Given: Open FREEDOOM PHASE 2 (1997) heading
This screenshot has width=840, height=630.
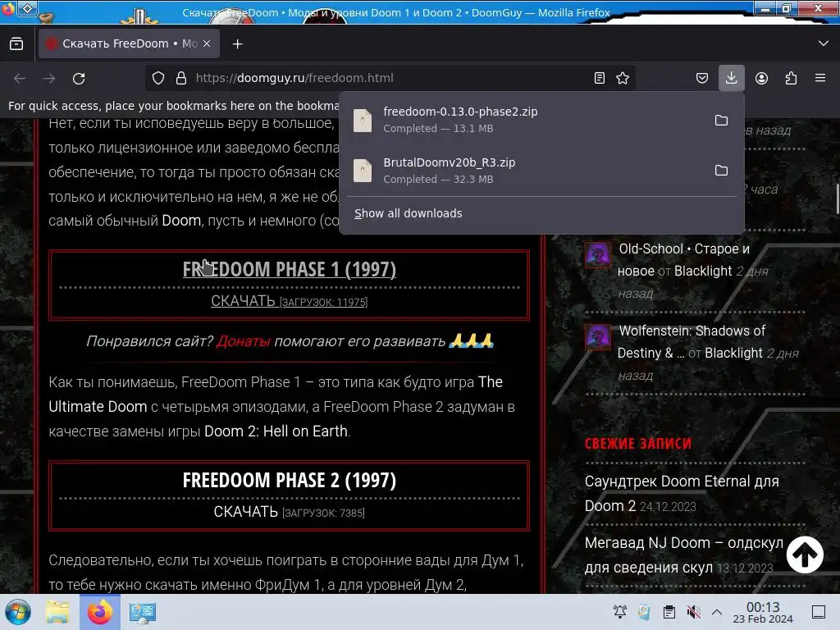Looking at the screenshot, I should (290, 480).
